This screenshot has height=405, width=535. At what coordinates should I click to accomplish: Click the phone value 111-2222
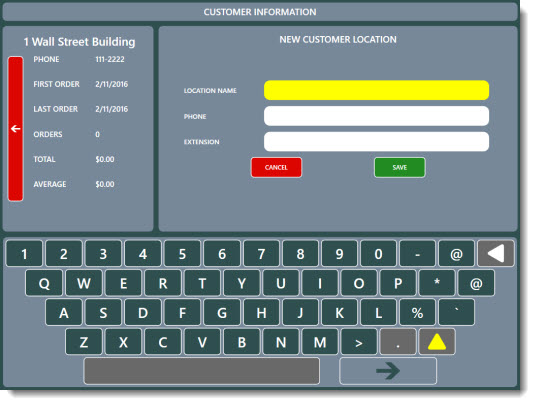(110, 59)
